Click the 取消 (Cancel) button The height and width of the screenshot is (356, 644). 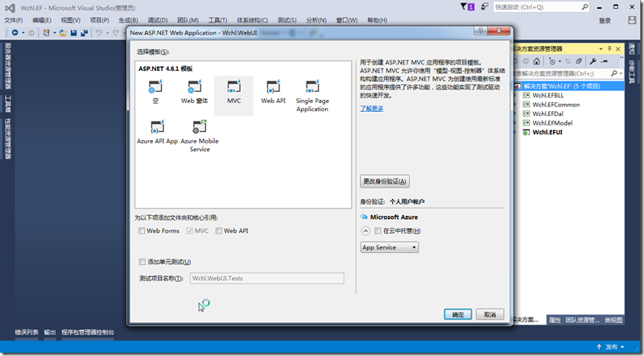[490, 314]
